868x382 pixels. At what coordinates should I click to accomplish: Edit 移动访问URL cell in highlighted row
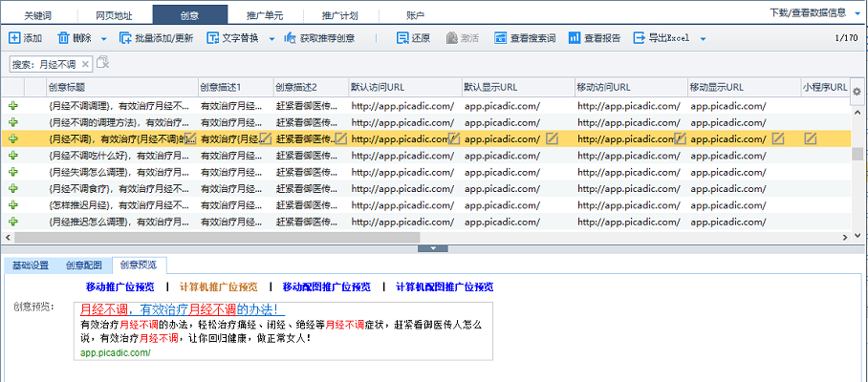click(x=681, y=138)
